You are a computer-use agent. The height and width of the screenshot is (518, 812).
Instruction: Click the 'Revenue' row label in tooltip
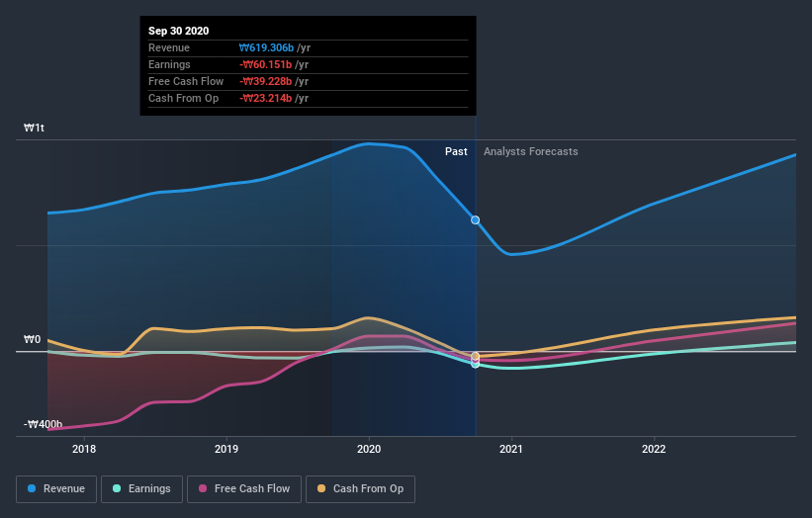[169, 47]
